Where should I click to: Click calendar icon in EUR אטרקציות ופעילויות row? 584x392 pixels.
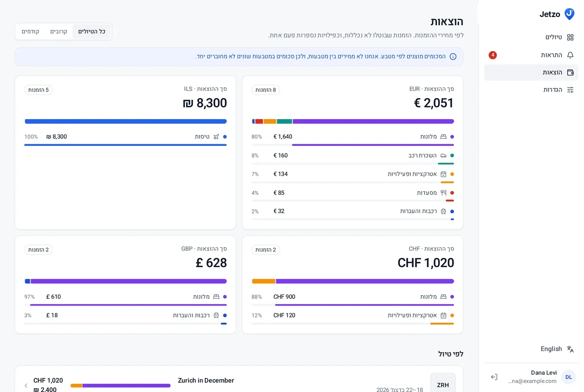point(443,174)
